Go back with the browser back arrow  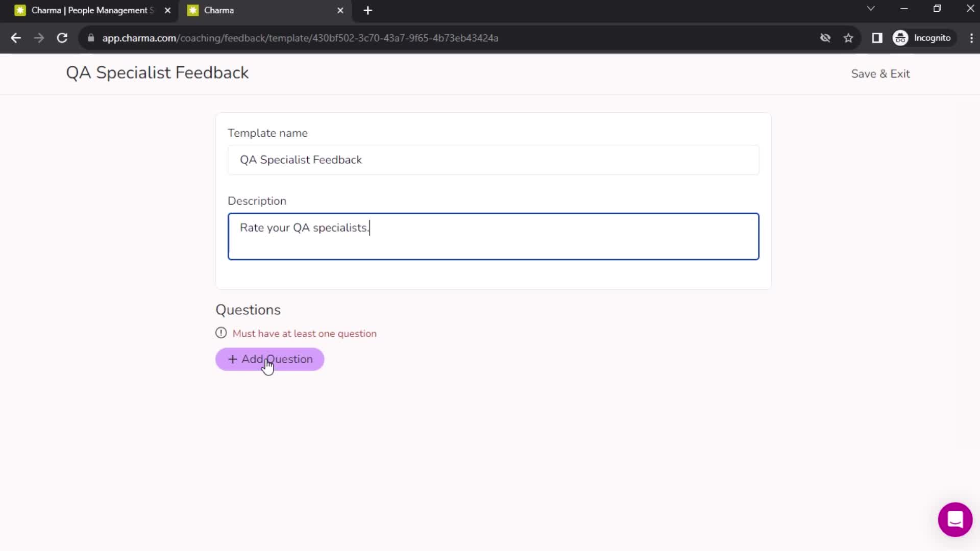coord(16,38)
